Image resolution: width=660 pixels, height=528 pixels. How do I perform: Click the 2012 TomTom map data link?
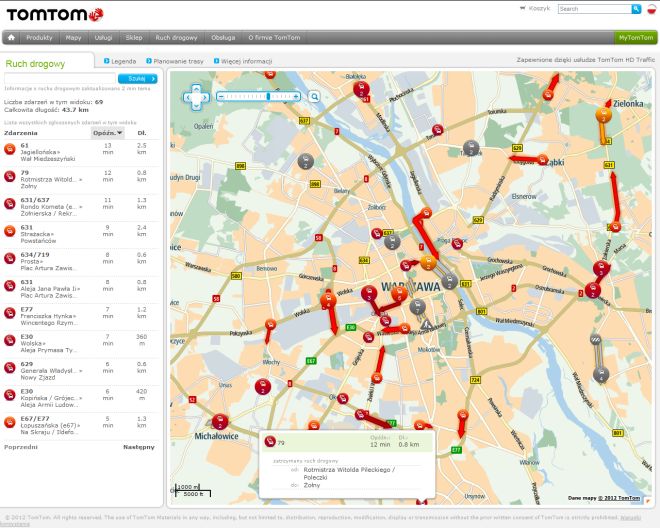click(619, 498)
